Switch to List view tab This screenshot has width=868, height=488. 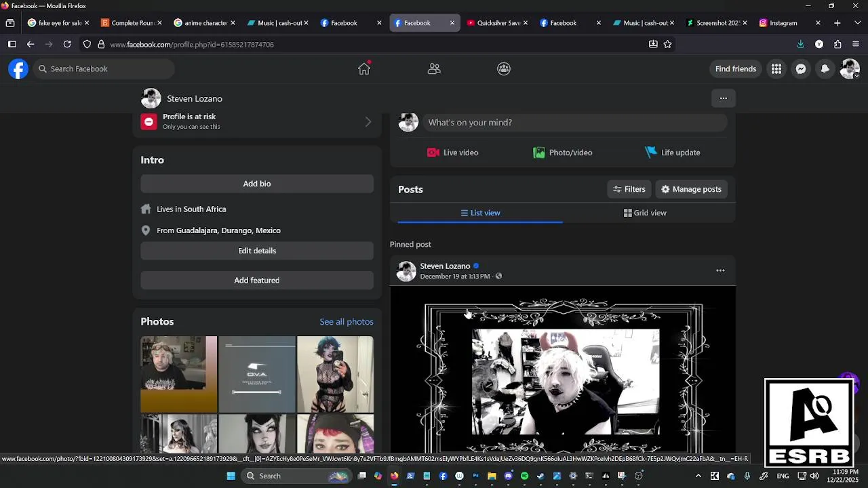pyautogui.click(x=480, y=213)
